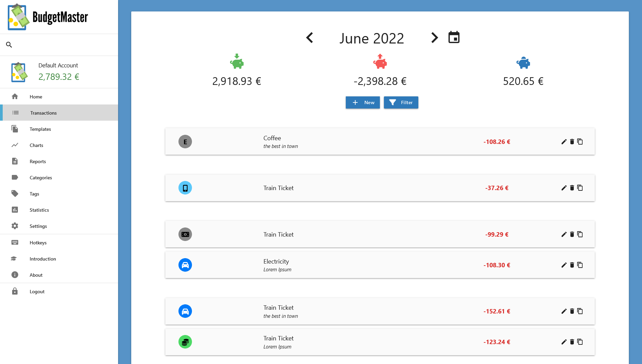This screenshot has height=364, width=642.
Task: Delete the Electricity transaction
Action: (x=572, y=265)
